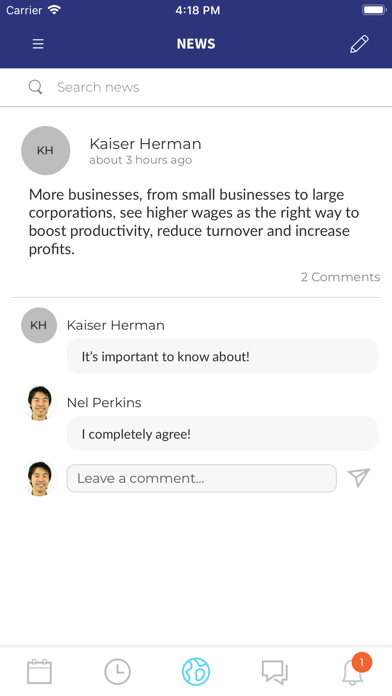The image size is (392, 696).
Task: Select the globe news tab
Action: [x=196, y=672]
